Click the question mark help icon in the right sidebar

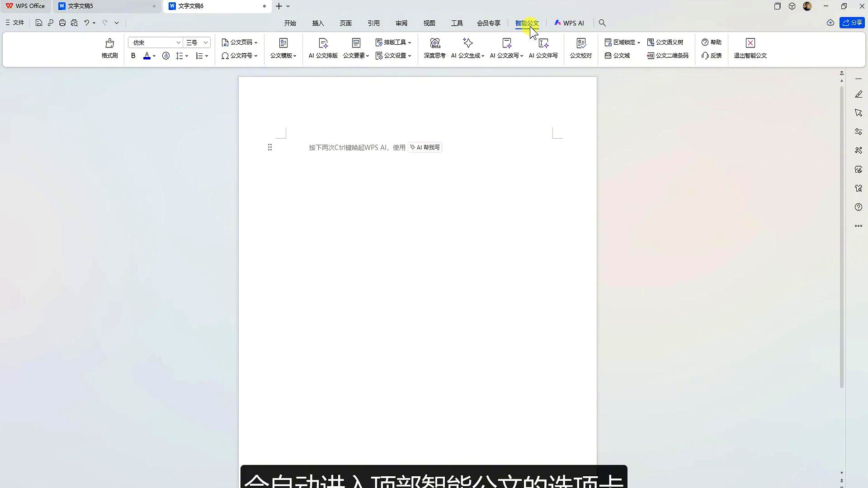tap(859, 207)
